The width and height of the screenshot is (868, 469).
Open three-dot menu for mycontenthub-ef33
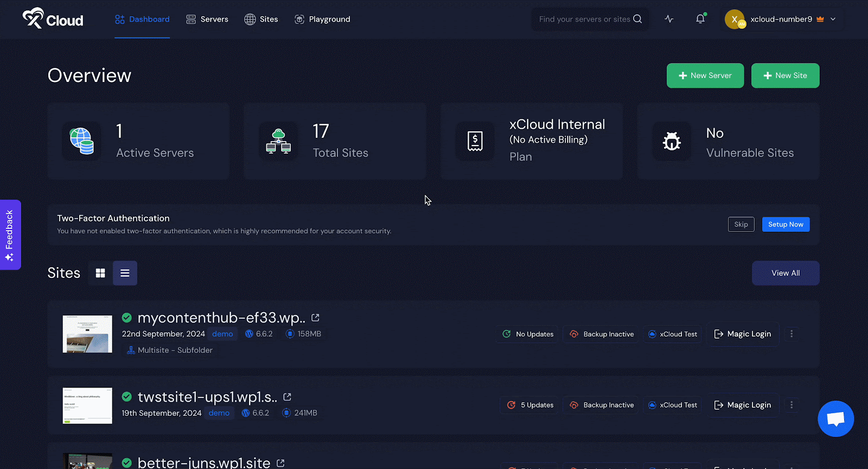[x=792, y=334]
